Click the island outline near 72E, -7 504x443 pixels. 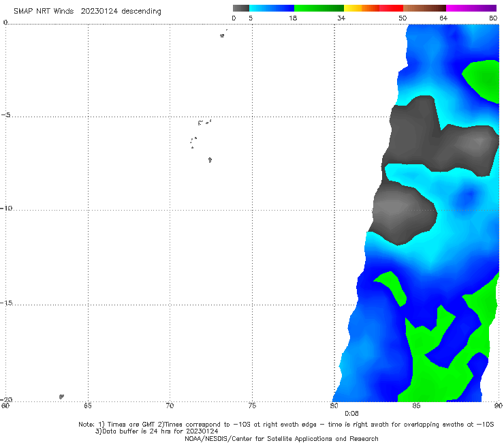click(210, 160)
